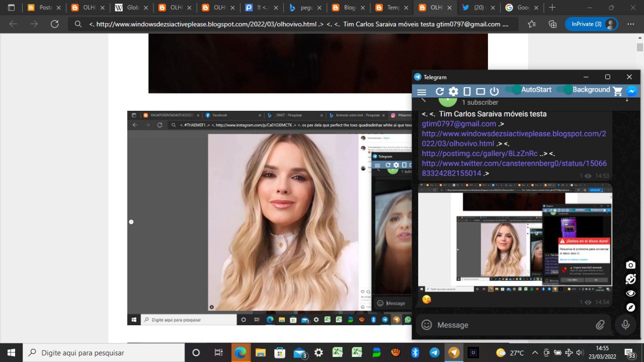Viewport: 644px width, 362px height.
Task: Click browser Back button
Action: coord(13,24)
